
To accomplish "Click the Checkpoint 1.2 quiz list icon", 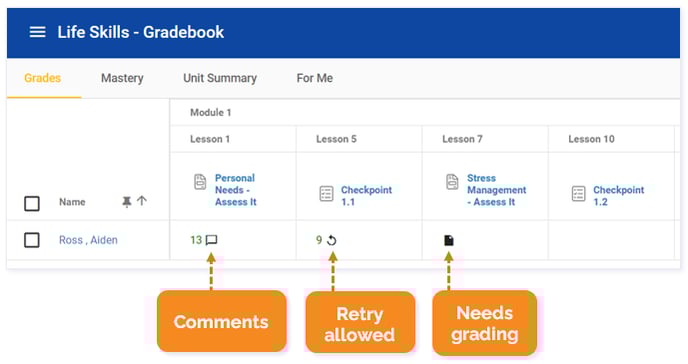I will [x=578, y=193].
